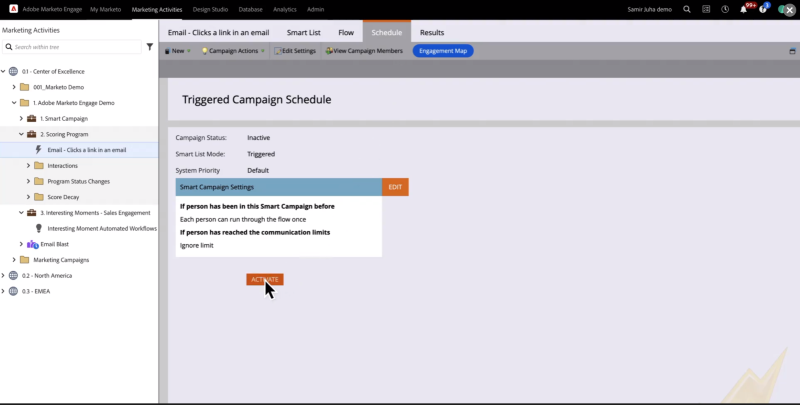Click the Interesting Moment Automated Workflows lightbulb
The image size is (800, 405).
coord(38,228)
